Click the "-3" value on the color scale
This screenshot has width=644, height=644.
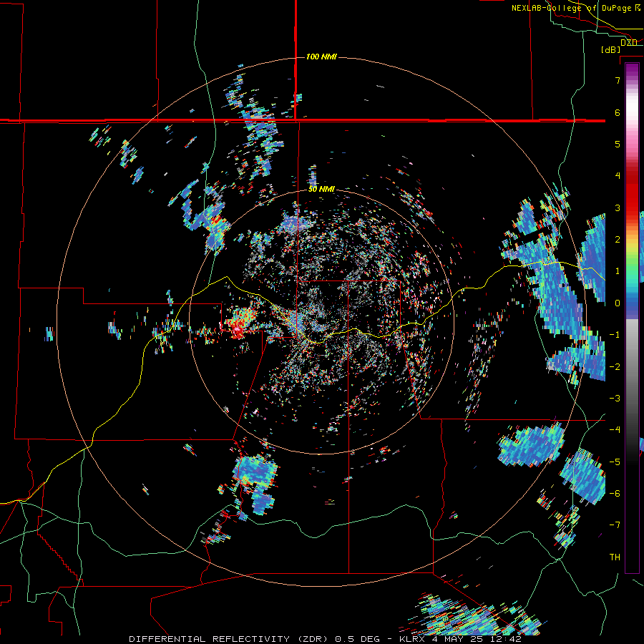pyautogui.click(x=615, y=398)
